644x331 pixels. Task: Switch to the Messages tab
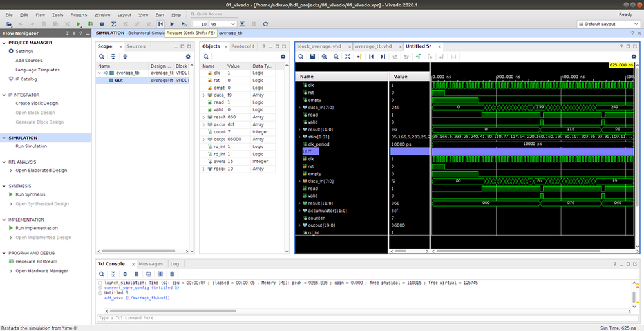[x=151, y=263]
